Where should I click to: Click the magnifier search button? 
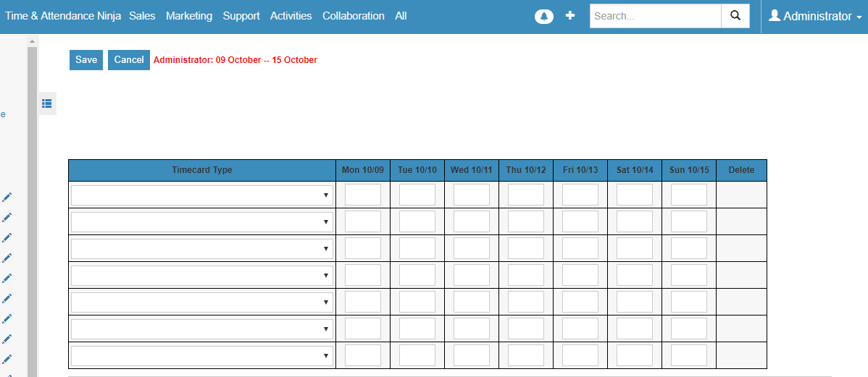coord(735,16)
